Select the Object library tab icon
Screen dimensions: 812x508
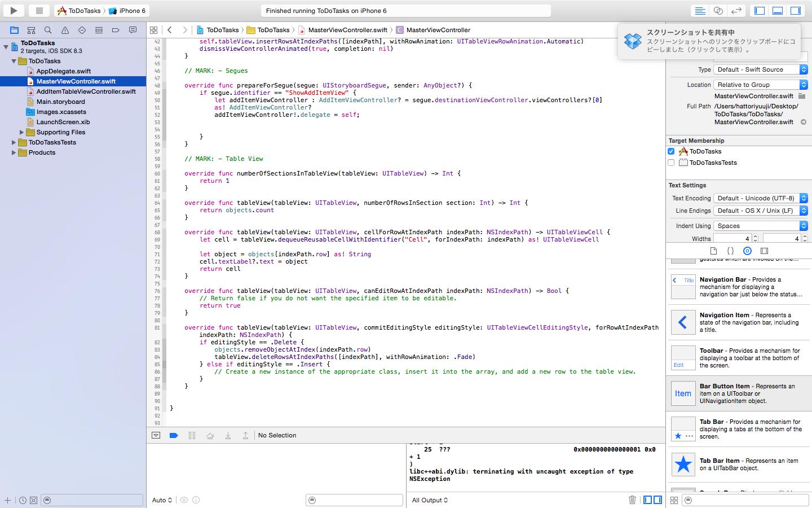(x=747, y=251)
